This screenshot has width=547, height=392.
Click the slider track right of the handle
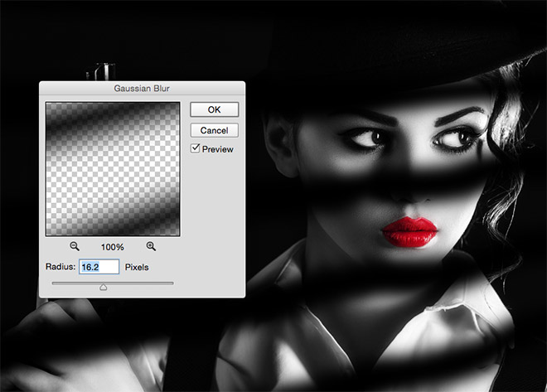tap(140, 283)
